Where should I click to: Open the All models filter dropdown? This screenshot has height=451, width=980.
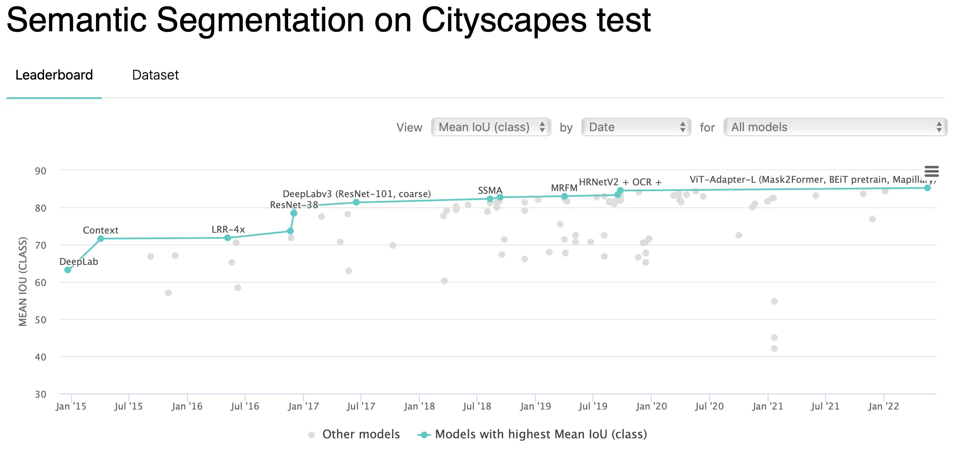tap(835, 127)
